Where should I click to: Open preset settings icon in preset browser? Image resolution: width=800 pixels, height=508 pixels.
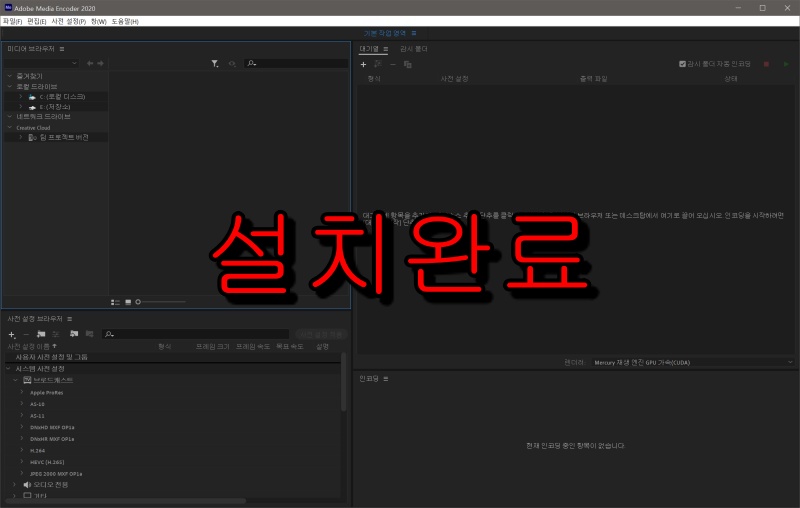pyautogui.click(x=56, y=334)
